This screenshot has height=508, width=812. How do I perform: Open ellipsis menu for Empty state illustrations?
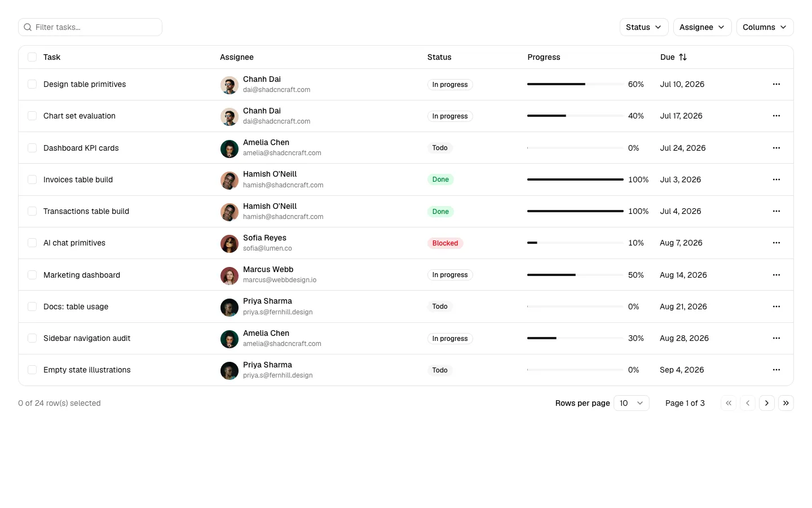click(x=776, y=370)
